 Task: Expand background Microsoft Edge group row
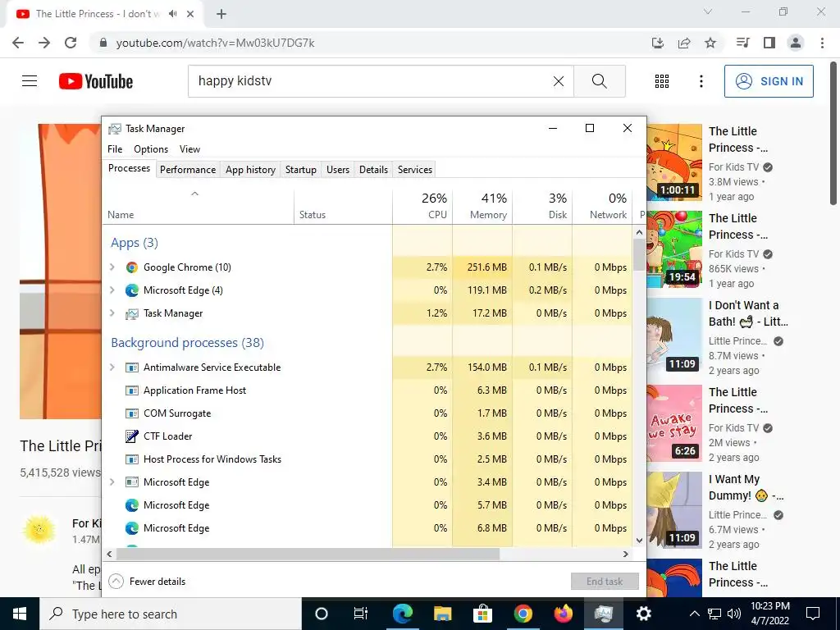[x=112, y=482]
